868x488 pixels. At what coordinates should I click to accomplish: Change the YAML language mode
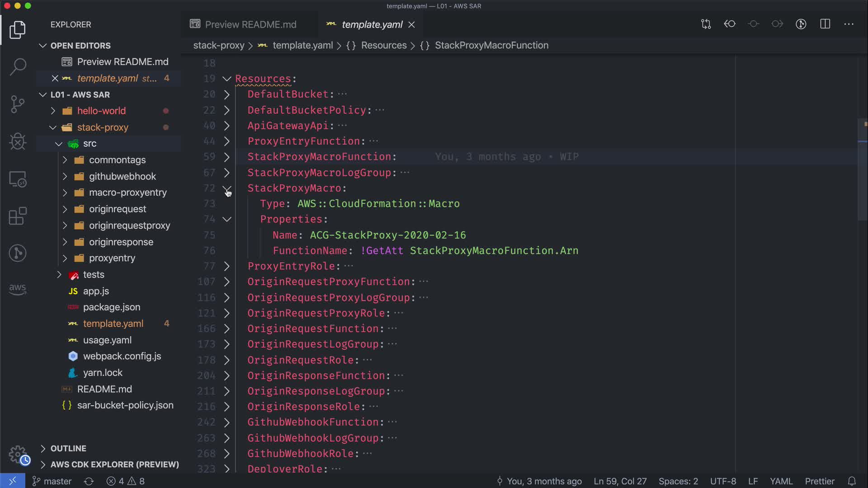click(781, 481)
